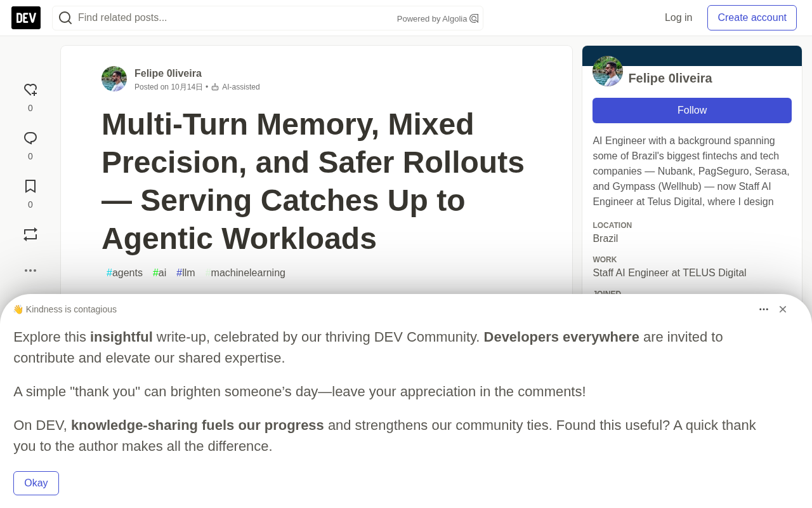The image size is (812, 508).
Task: Open the #ai tag
Action: coord(159,273)
